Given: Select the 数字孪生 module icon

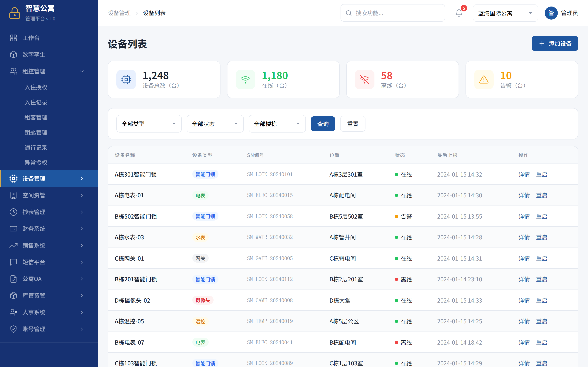Looking at the screenshot, I should pyautogui.click(x=13, y=54).
